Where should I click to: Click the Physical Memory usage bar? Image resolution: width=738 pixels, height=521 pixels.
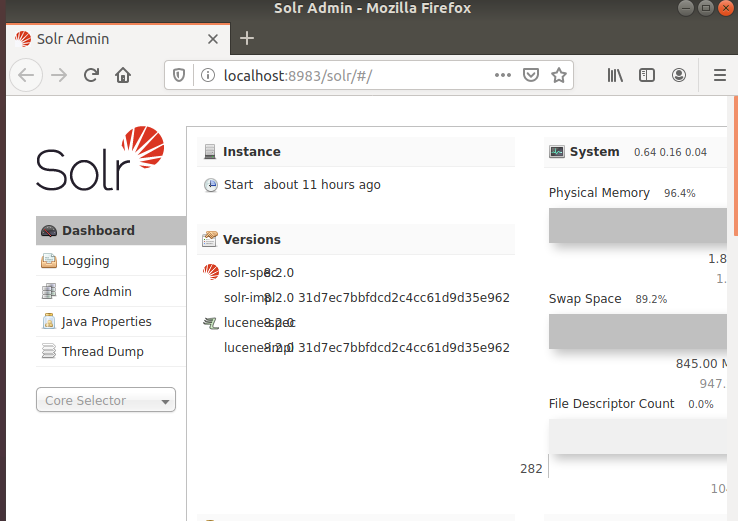(637, 225)
